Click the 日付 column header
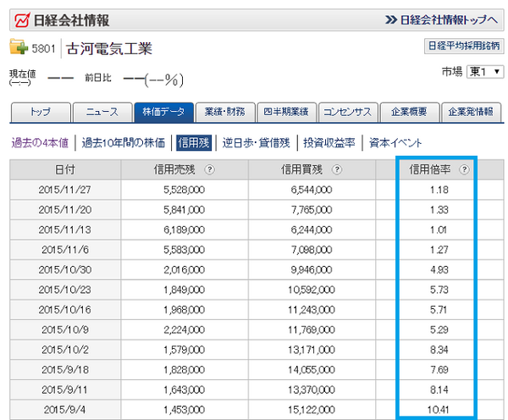508x420 pixels. point(65,169)
